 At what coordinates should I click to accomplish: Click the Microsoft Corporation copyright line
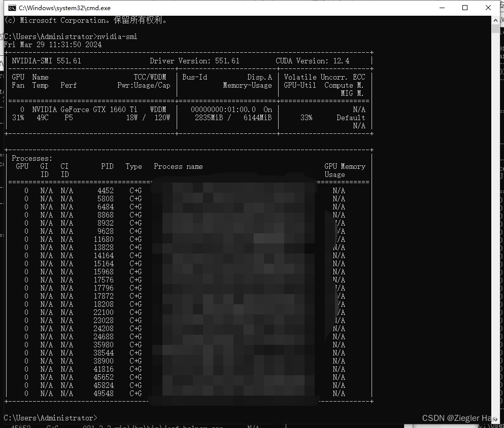point(85,20)
